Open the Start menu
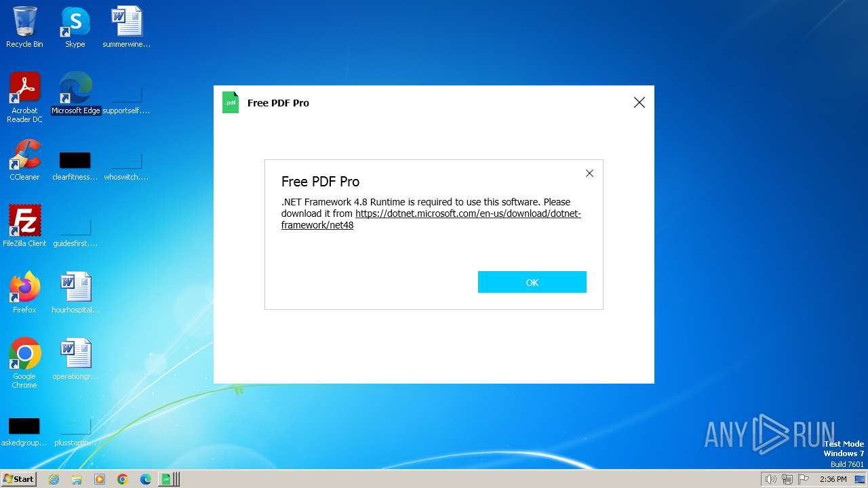Screen dimensions: 868x488 pos(19,479)
